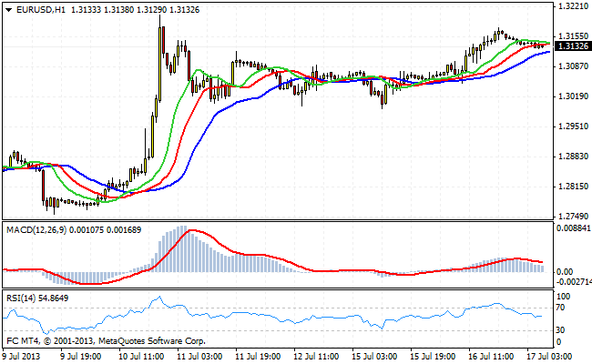The width and height of the screenshot is (592, 364).
Task: Click the 15 Jul 19:00 time label
Action: (x=433, y=357)
